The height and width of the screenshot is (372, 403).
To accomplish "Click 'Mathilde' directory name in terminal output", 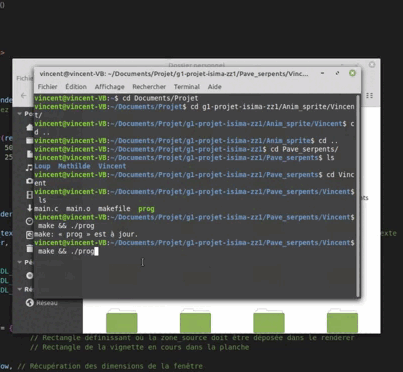I will 74,166.
